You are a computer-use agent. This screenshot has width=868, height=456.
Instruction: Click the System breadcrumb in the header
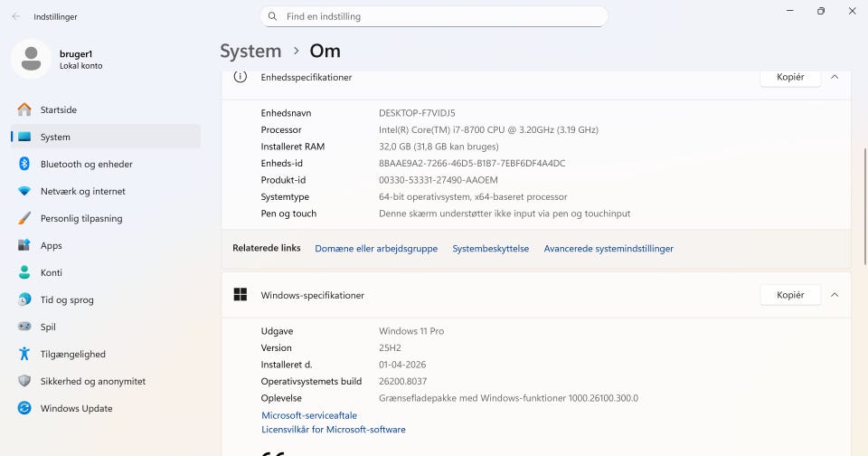pyautogui.click(x=250, y=51)
